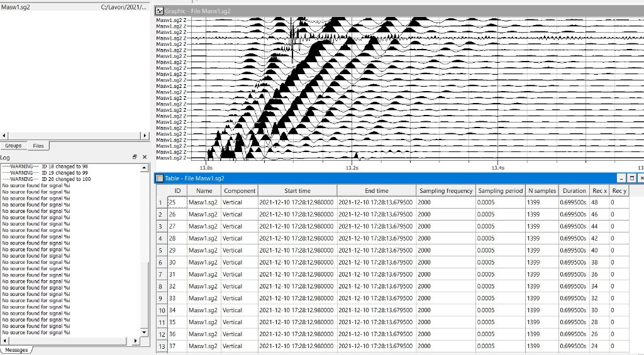Click the Rec x cell showing 48
The height and width of the screenshot is (355, 644).
(598, 202)
